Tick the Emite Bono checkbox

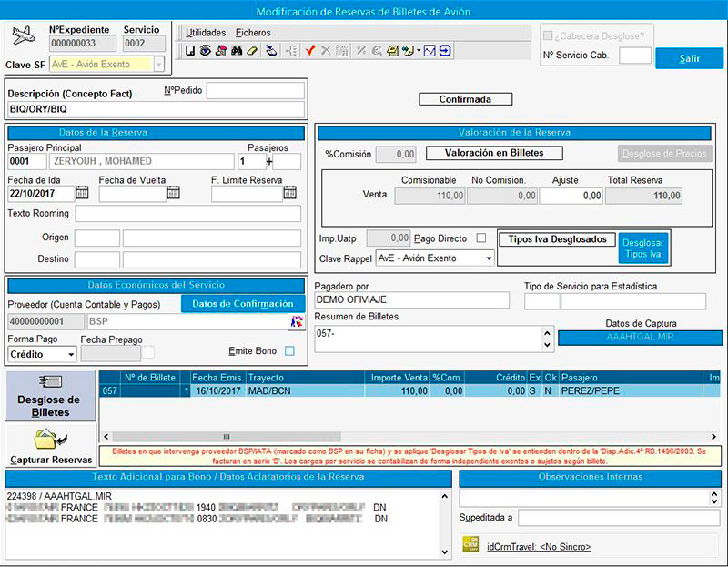(289, 351)
